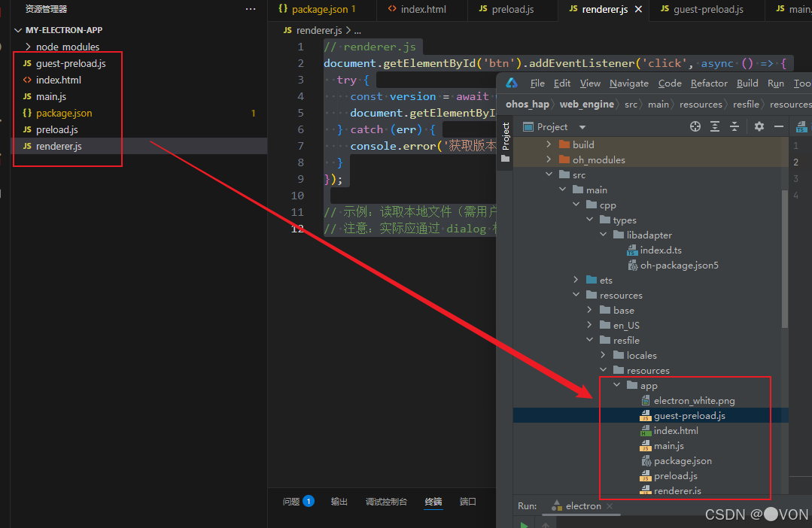
Task: Open the Project vertical side tab
Action: click(x=506, y=142)
